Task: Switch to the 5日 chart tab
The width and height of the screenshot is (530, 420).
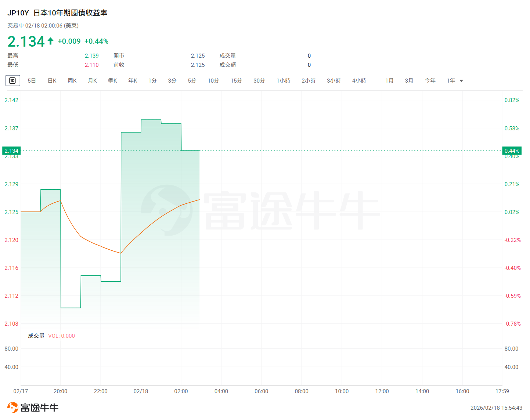Action: click(32, 81)
